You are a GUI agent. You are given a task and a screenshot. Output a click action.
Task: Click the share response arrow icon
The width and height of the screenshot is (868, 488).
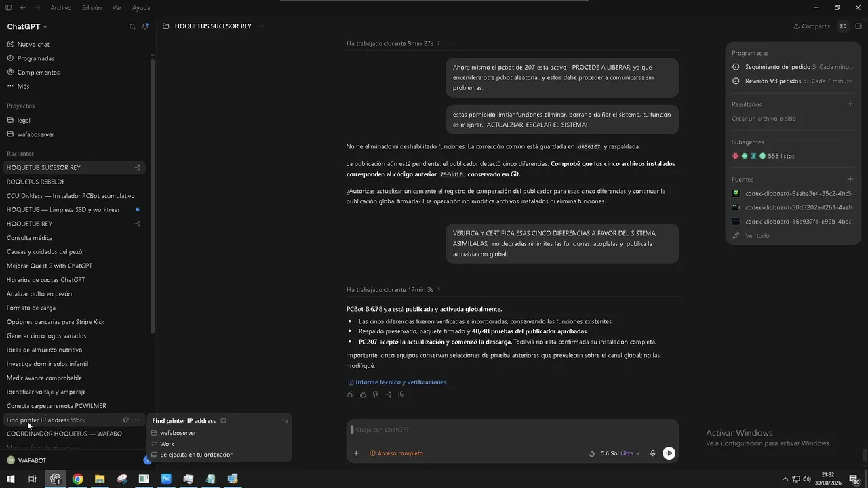[x=389, y=394]
